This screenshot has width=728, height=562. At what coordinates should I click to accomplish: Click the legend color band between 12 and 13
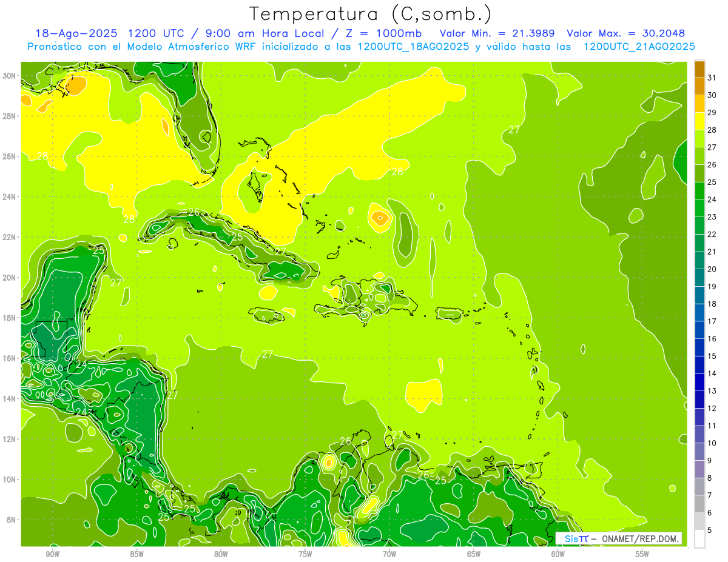click(699, 400)
